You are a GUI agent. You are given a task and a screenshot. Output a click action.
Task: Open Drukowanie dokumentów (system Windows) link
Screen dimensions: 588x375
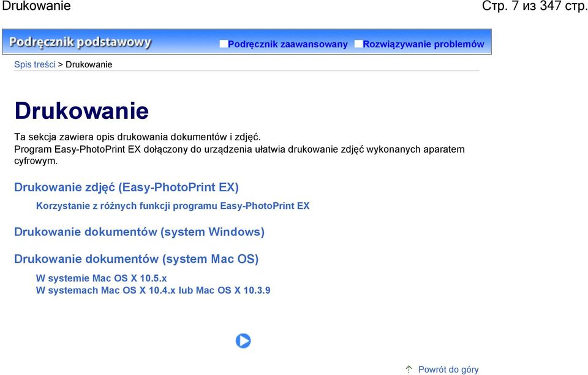pos(139,232)
